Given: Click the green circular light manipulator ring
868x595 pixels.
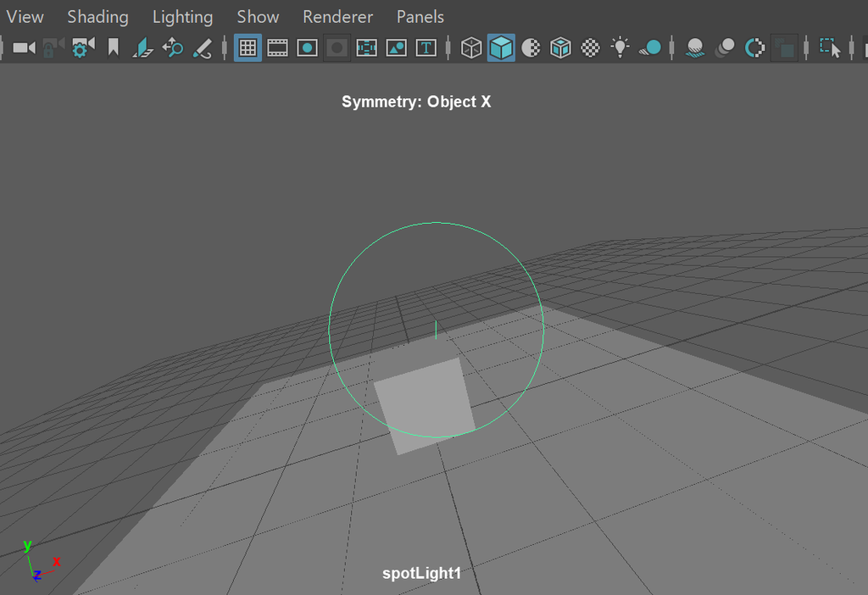Looking at the screenshot, I should pyautogui.click(x=436, y=223).
